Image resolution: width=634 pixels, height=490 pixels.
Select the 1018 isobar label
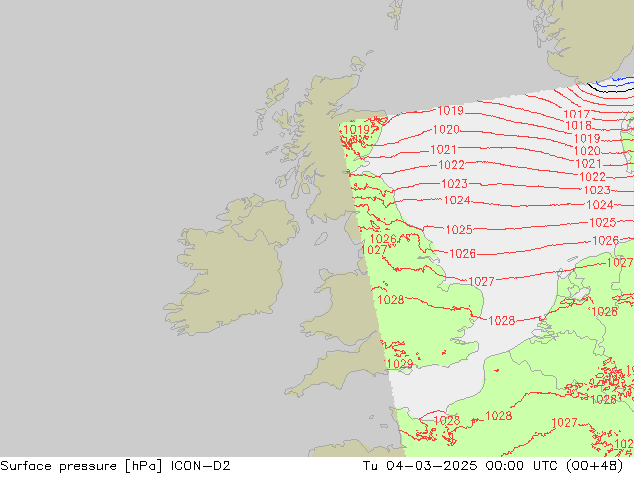pos(579,126)
